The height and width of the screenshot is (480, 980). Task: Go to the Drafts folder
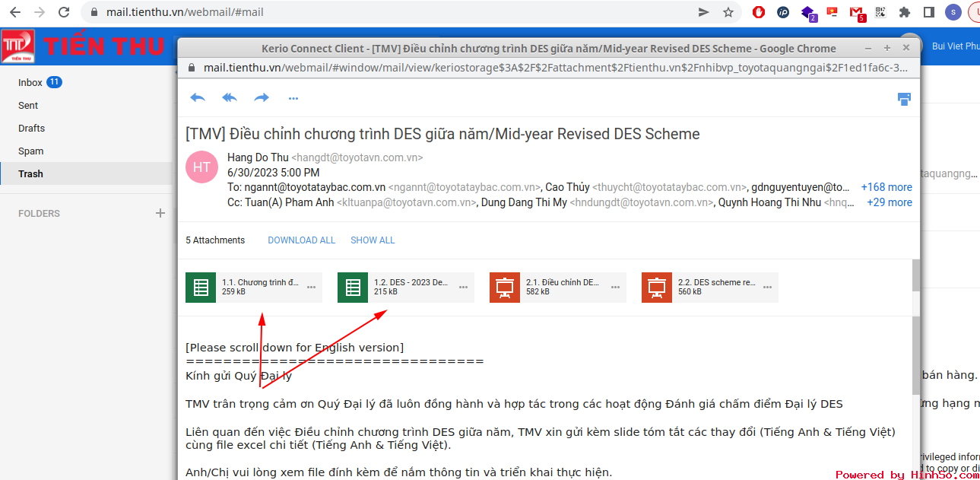click(31, 129)
